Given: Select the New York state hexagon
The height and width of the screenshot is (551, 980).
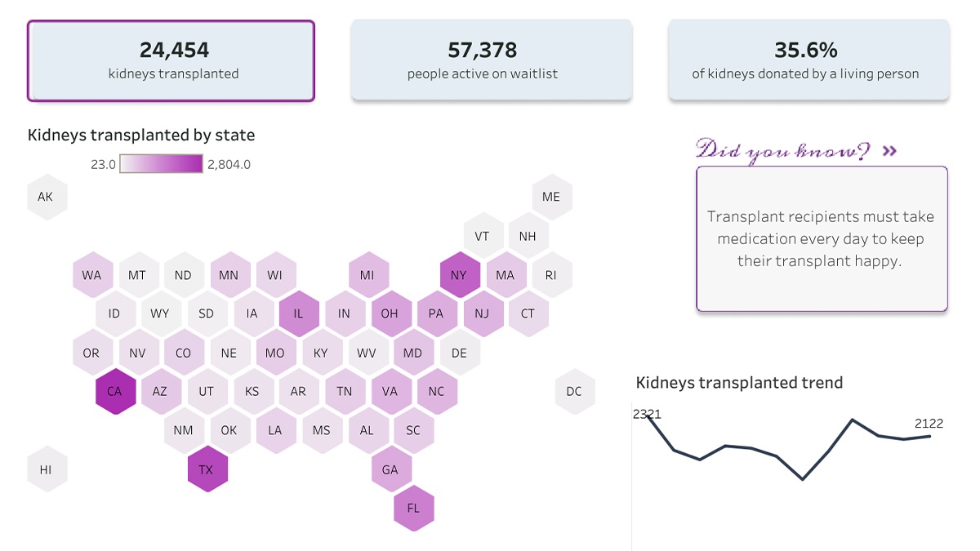Looking at the screenshot, I should pos(459,275).
